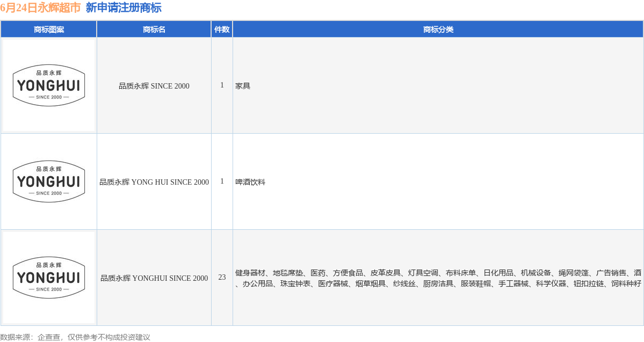
Task: Click the 件数 column header
Action: (222, 29)
